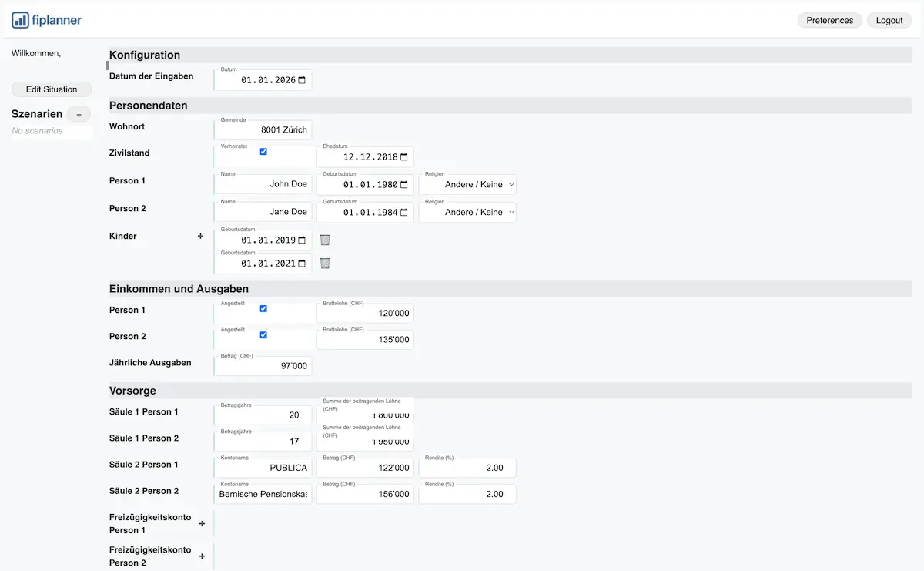This screenshot has height=571, width=924.
Task: Click the Kontoname field showing PUBLICA
Action: 263,467
